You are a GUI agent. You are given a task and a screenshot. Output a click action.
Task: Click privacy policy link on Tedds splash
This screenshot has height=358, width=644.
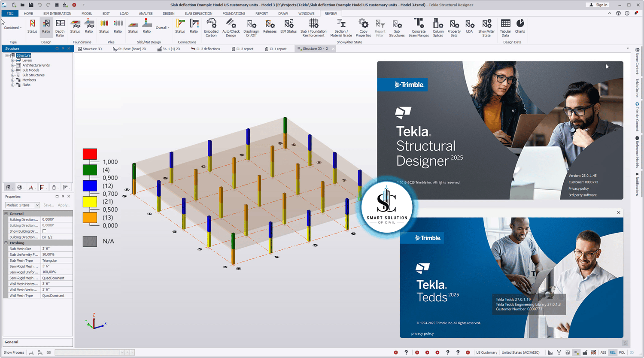422,334
